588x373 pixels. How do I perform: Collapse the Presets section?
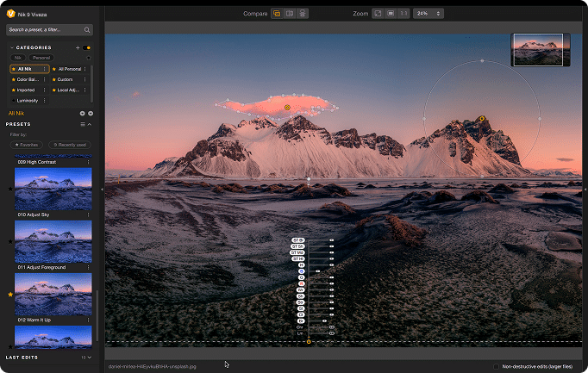coord(90,124)
